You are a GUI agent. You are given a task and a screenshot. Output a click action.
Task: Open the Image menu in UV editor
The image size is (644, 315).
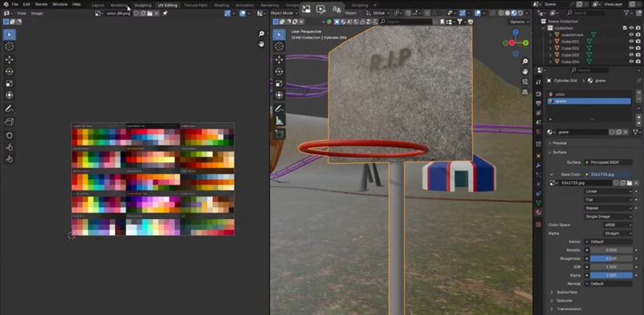point(37,13)
